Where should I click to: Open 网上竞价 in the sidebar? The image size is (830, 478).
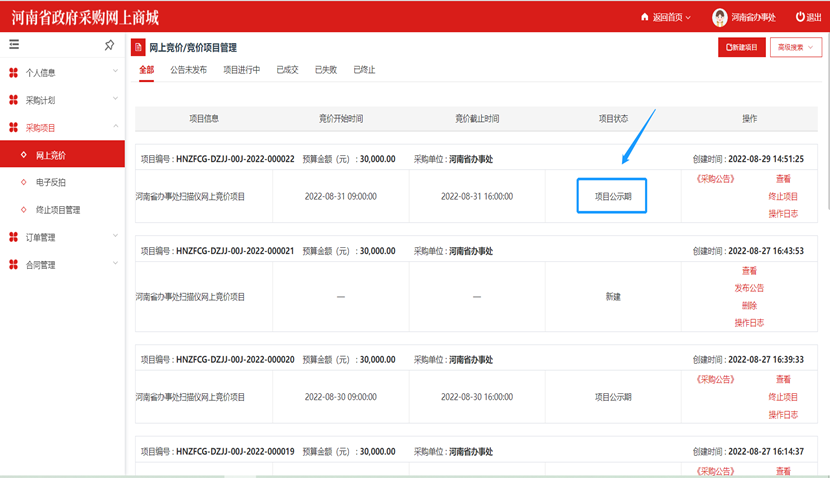point(62,155)
